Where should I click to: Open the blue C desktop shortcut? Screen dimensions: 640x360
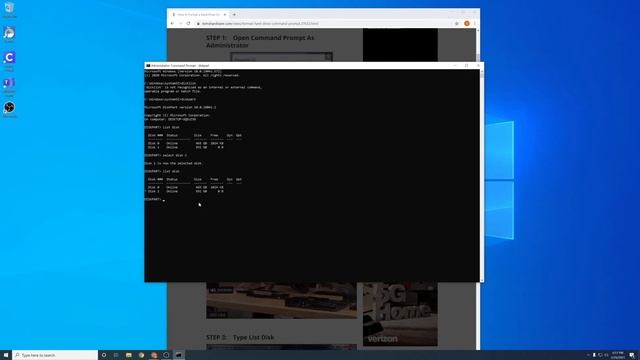point(9,61)
